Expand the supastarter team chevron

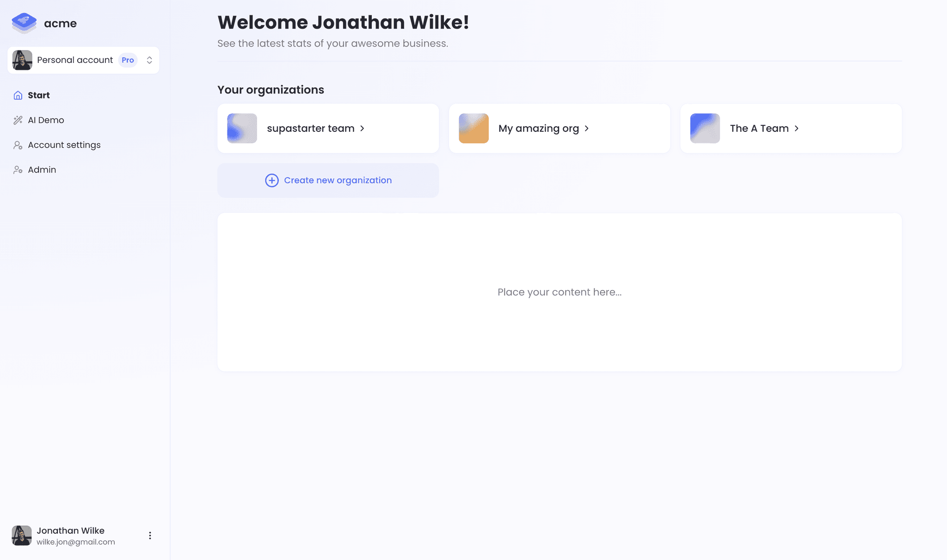pos(363,128)
